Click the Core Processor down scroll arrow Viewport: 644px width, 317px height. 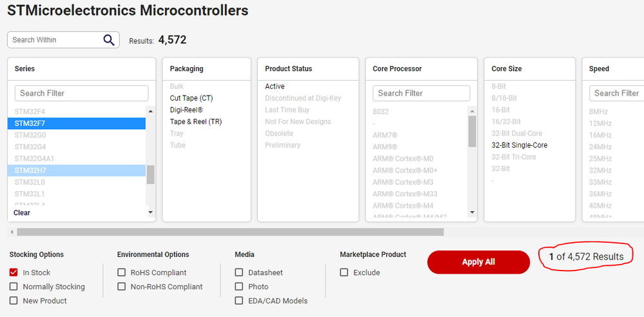[x=472, y=212]
